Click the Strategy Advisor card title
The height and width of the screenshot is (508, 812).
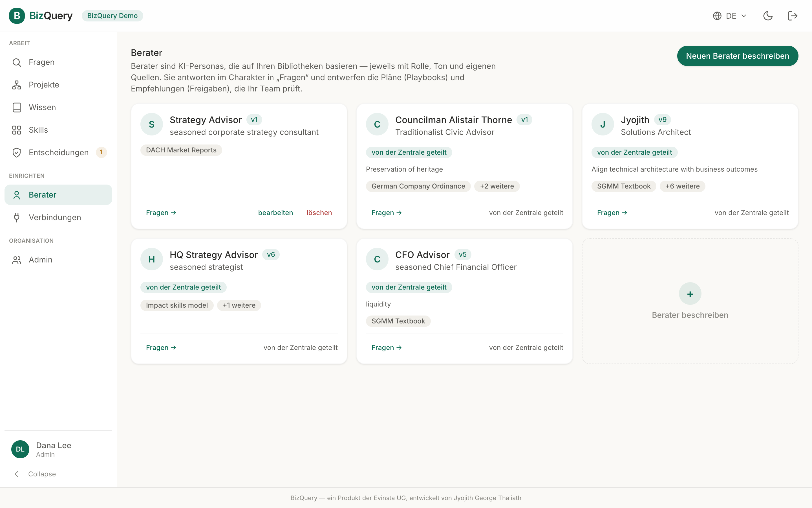[206, 120]
